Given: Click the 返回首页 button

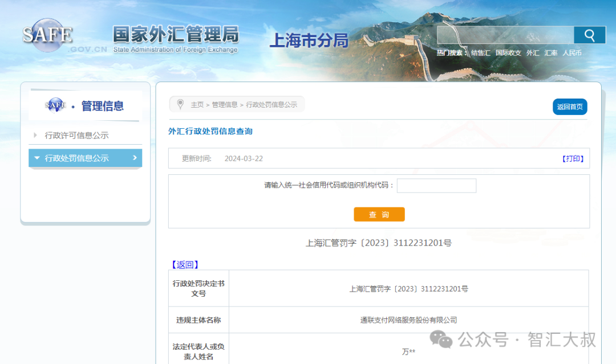Looking at the screenshot, I should pos(570,107).
